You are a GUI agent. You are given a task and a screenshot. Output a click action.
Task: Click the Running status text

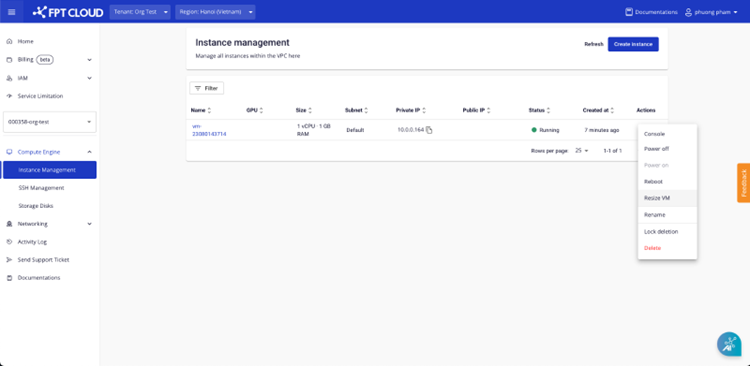(549, 130)
